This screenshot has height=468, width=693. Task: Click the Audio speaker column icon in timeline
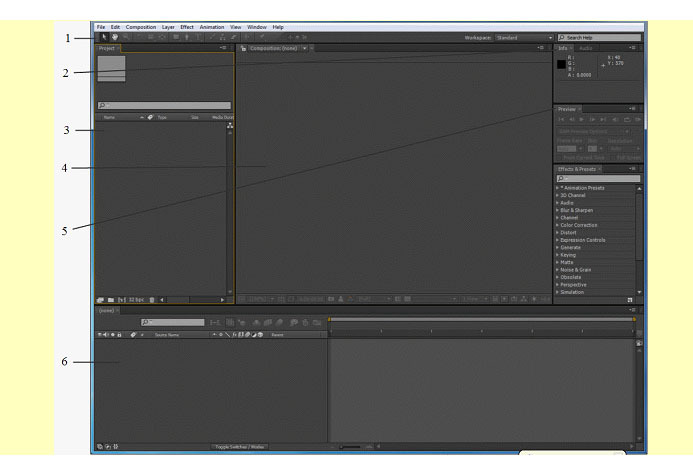click(106, 335)
